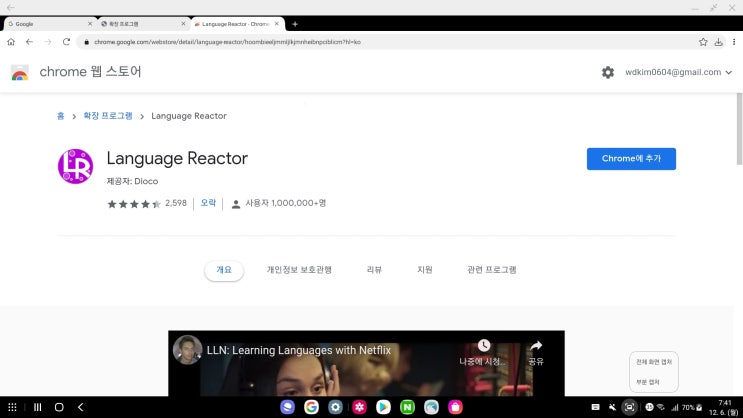Open the 지원 support tab
The height and width of the screenshot is (418, 743).
point(425,270)
